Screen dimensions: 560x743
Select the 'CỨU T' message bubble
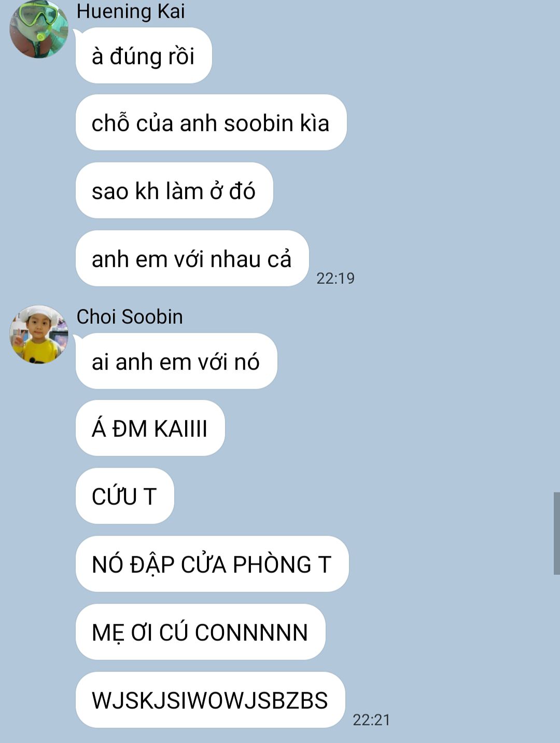[x=125, y=496]
